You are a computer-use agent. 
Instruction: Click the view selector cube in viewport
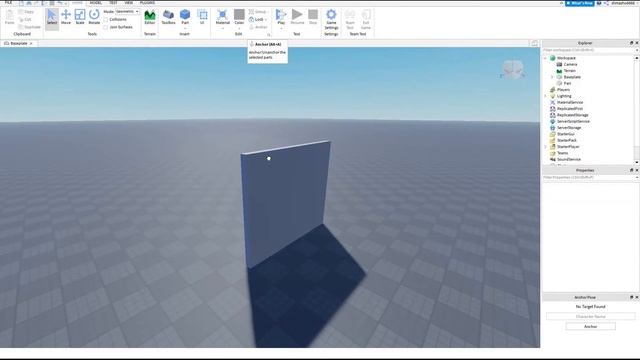point(513,69)
